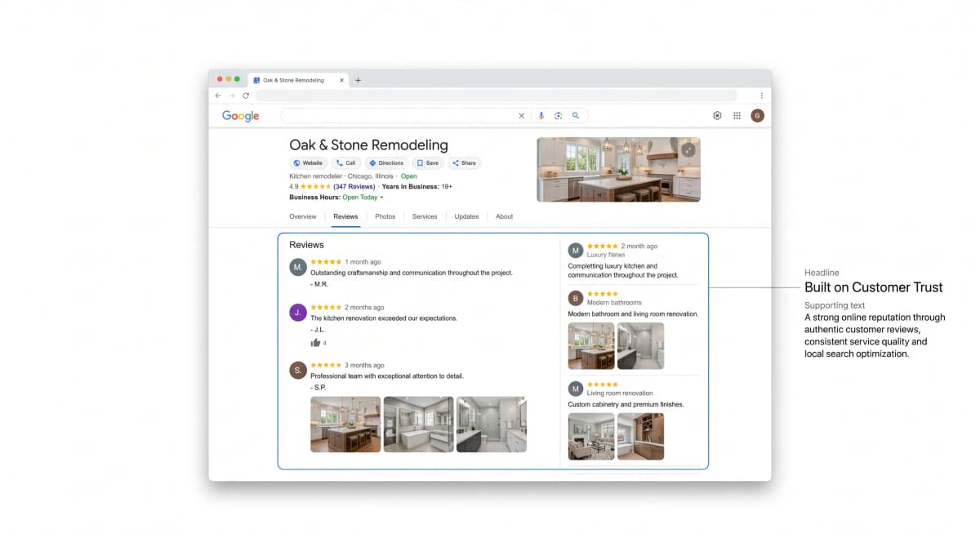This screenshot has width=980, height=547.
Task: Open Google settings gear icon
Action: [x=717, y=116]
